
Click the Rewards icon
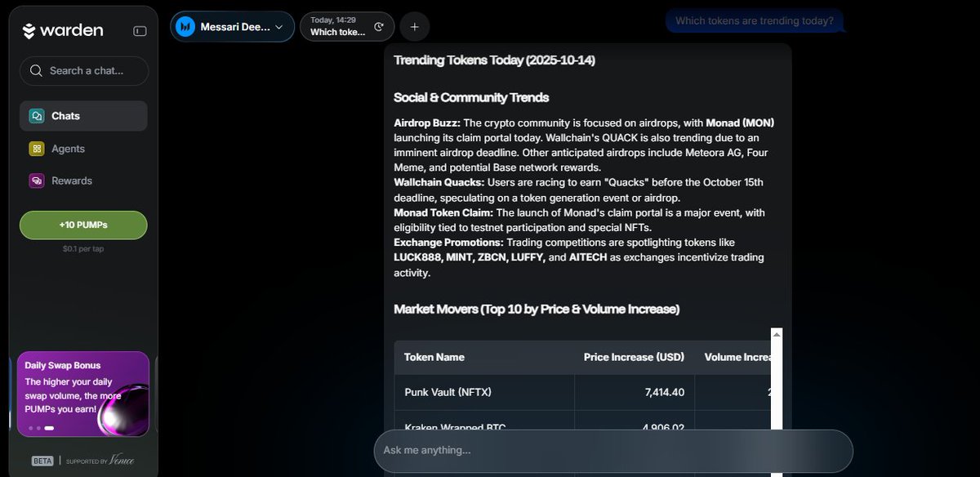[x=36, y=181]
